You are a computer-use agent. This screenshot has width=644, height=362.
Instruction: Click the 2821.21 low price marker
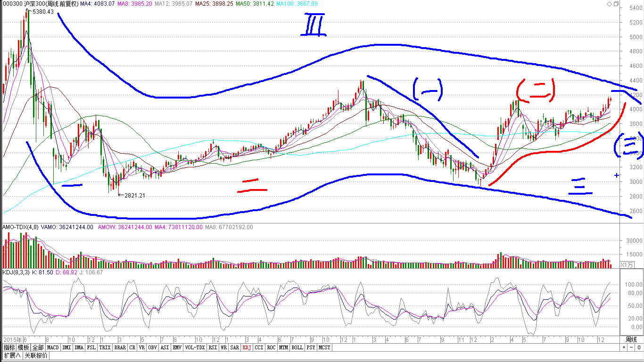134,195
